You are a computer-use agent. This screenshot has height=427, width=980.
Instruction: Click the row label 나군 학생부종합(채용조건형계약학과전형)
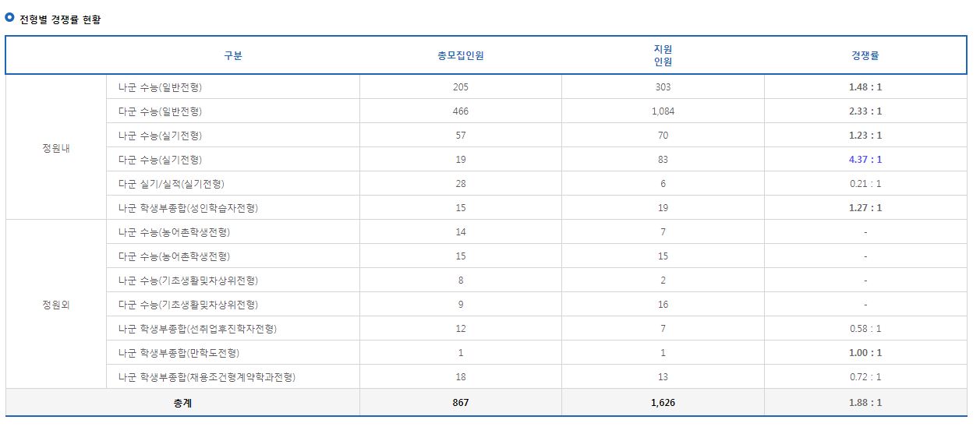[207, 377]
